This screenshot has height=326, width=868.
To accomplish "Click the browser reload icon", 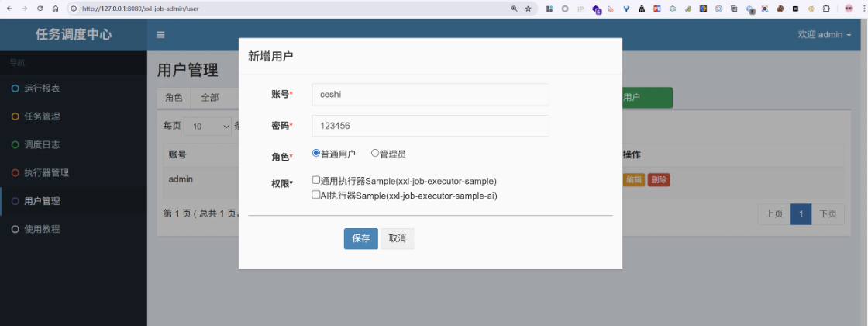I will [38, 9].
